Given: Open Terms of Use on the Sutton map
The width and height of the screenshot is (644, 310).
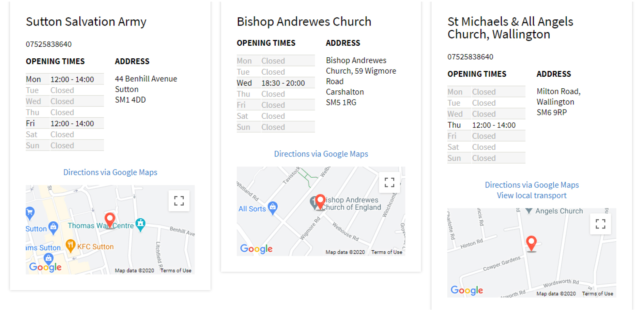Looking at the screenshot, I should [x=176, y=270].
